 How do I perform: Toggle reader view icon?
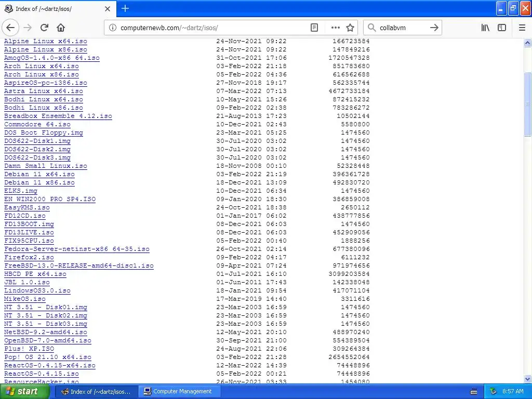click(x=314, y=28)
